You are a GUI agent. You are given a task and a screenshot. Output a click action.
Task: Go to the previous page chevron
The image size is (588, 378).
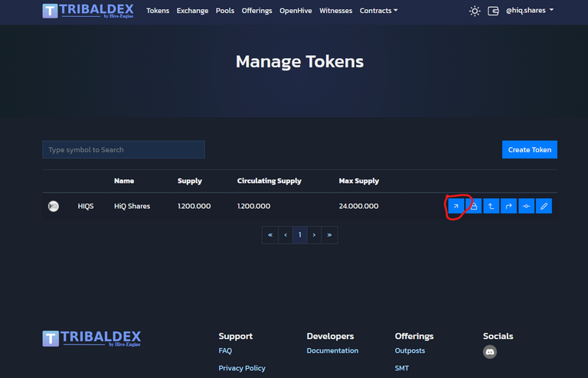(x=286, y=235)
